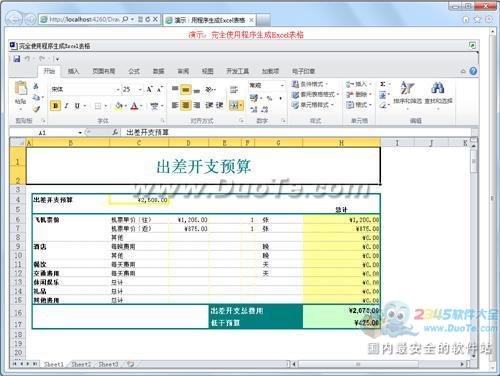
Task: Click the blue Help question mark icon
Action: [473, 71]
